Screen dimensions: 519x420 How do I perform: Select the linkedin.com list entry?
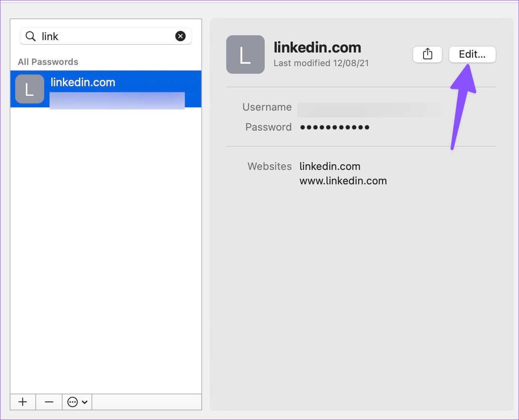[x=106, y=89]
